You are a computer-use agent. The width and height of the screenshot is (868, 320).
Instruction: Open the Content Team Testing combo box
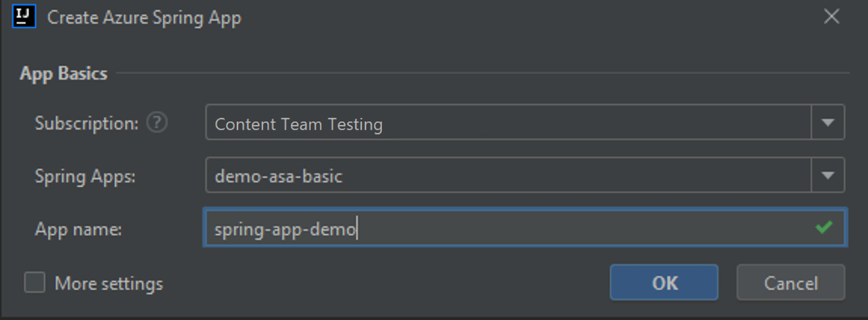506,124
